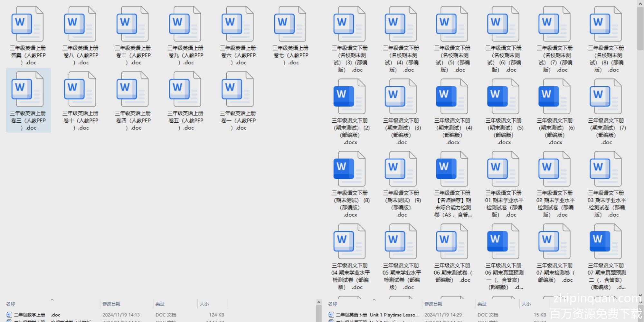This screenshot has height=322, width=644.
Task: Click the date 2024/11/19 14:29
Action: click(x=443, y=315)
